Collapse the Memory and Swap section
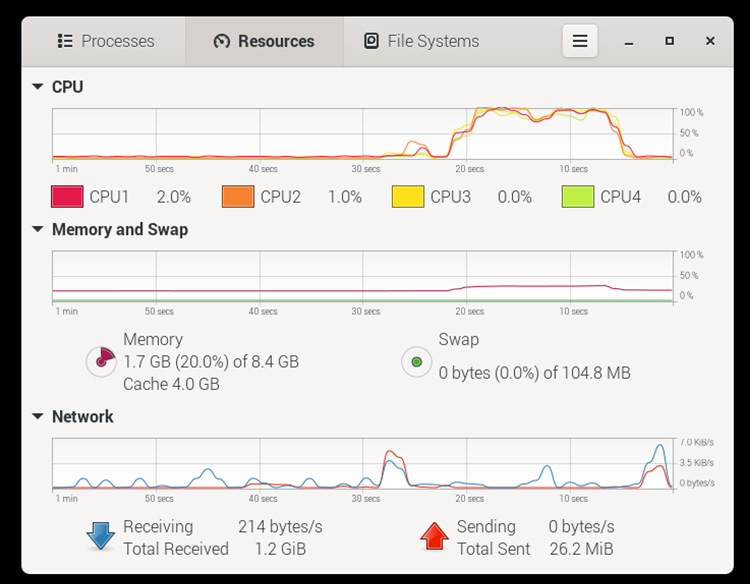The image size is (750, 584). (37, 229)
